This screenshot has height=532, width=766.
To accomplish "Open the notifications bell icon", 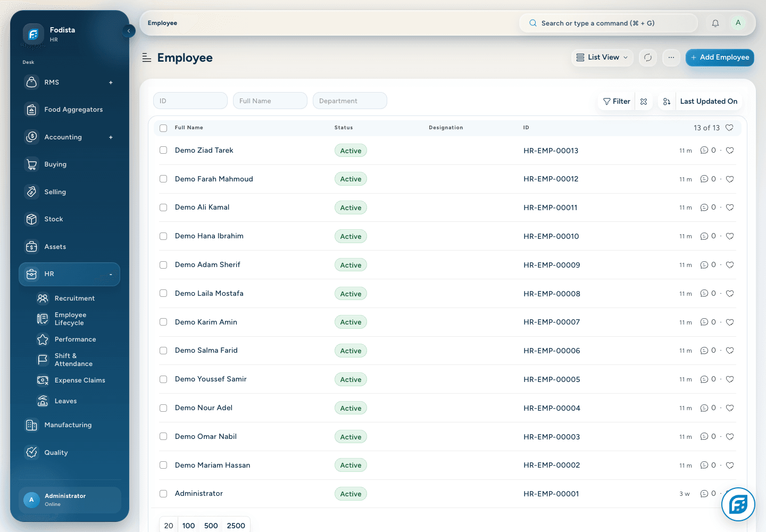I will tap(715, 23).
